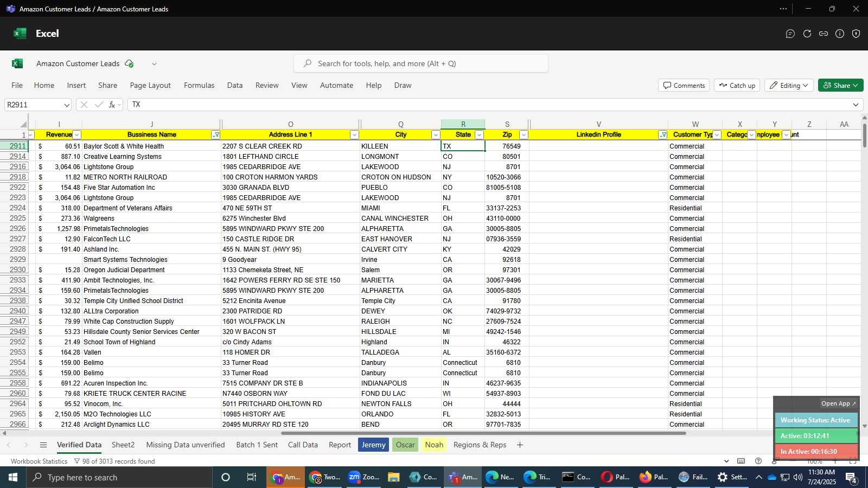Click the shield security icon
The height and width of the screenshot is (488, 868).
coord(856,34)
